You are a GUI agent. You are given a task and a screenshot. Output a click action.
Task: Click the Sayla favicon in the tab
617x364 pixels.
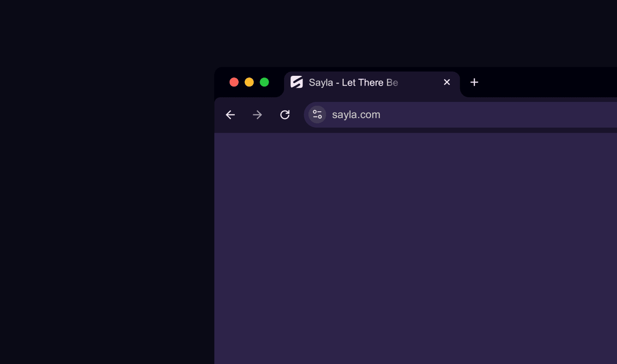297,82
